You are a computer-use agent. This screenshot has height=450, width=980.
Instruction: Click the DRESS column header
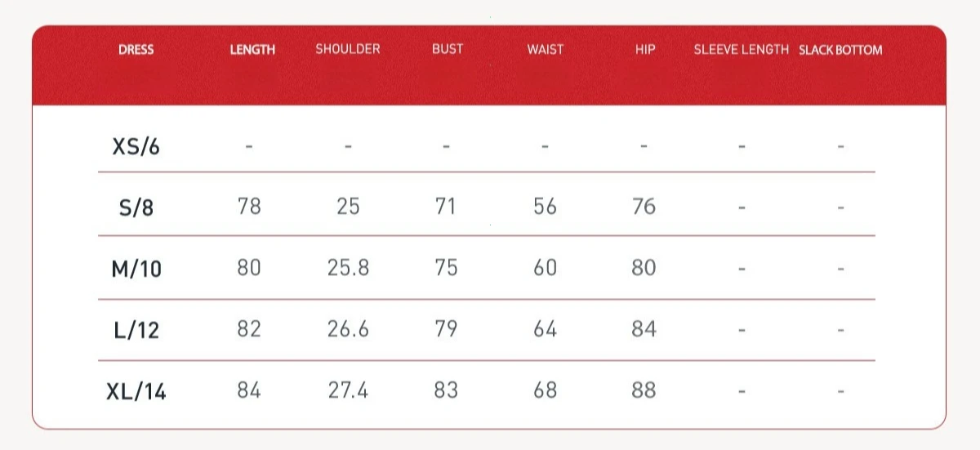click(x=136, y=49)
